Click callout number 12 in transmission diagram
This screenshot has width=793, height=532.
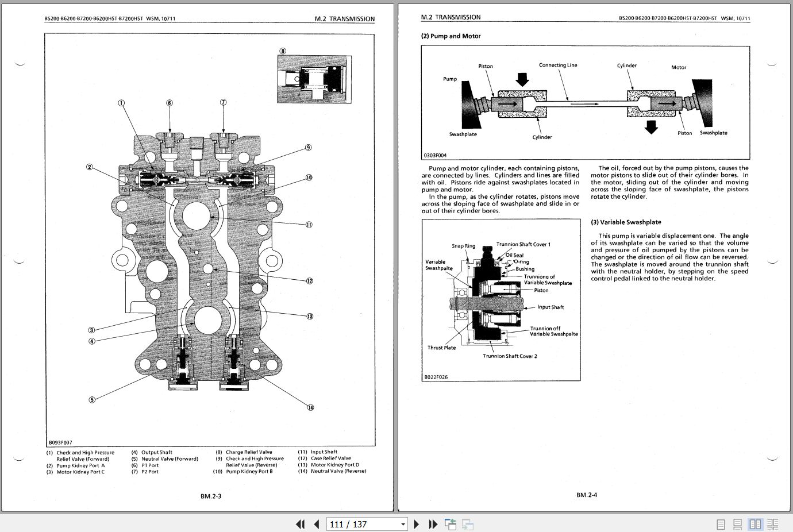pos(309,281)
